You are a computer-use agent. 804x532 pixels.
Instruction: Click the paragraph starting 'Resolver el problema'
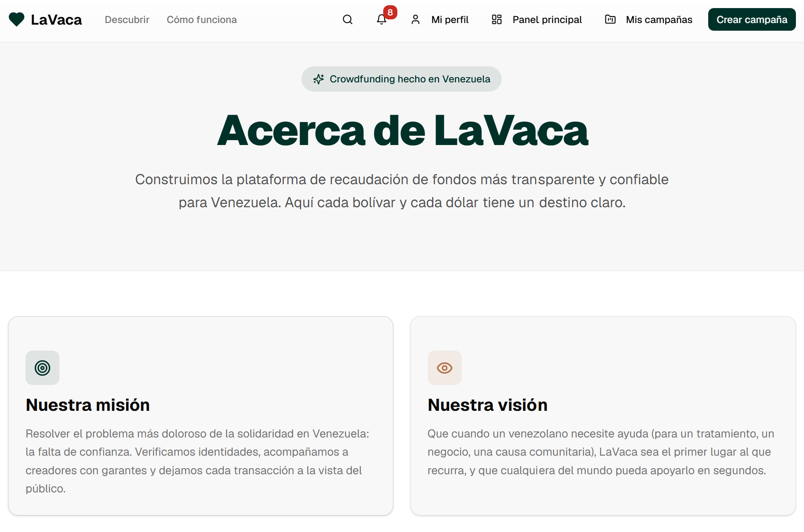[x=197, y=461]
